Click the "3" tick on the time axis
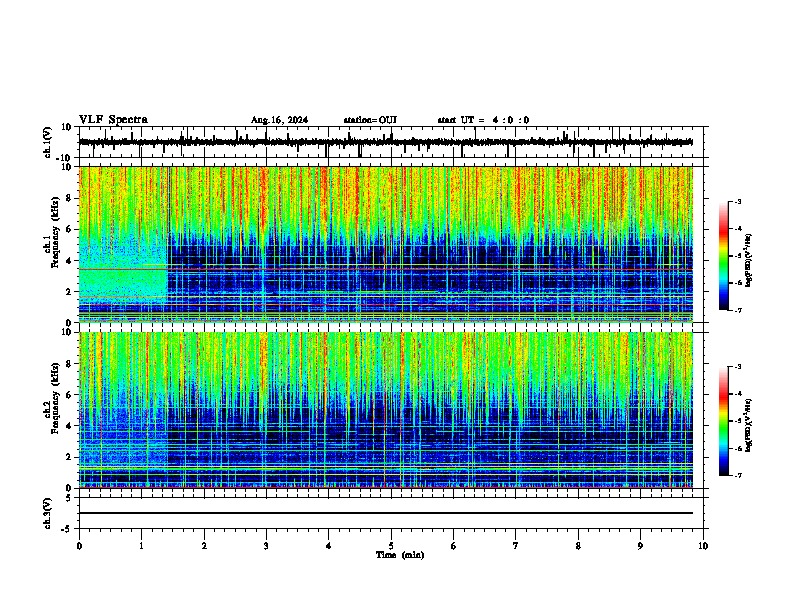Screen dimensions: 792x612 coord(266,546)
